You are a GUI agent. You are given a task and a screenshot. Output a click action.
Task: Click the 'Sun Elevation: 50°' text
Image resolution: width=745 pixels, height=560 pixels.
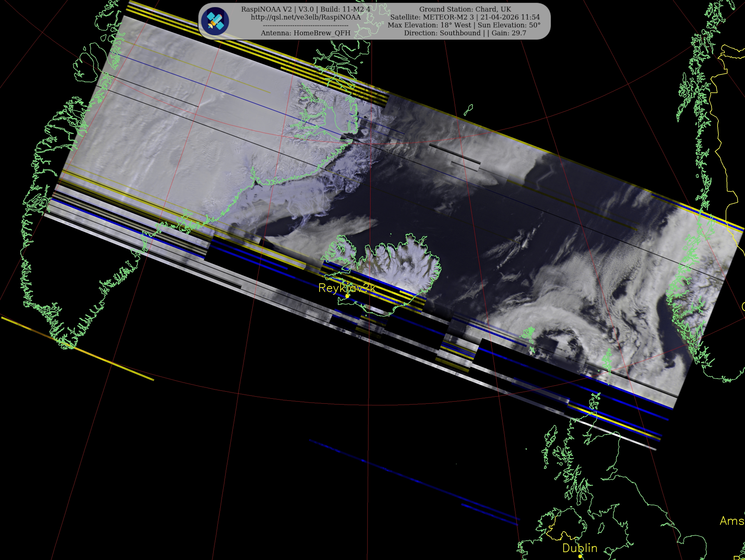[509, 25]
